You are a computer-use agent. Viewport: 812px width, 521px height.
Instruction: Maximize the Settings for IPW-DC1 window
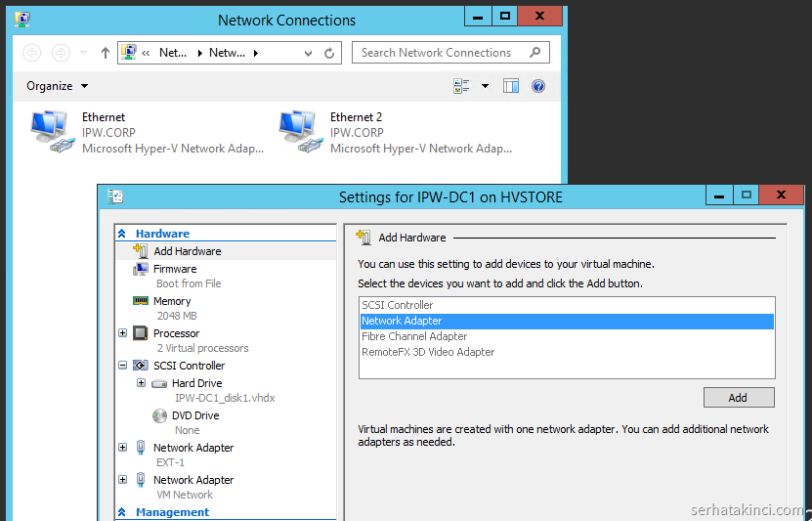click(746, 195)
